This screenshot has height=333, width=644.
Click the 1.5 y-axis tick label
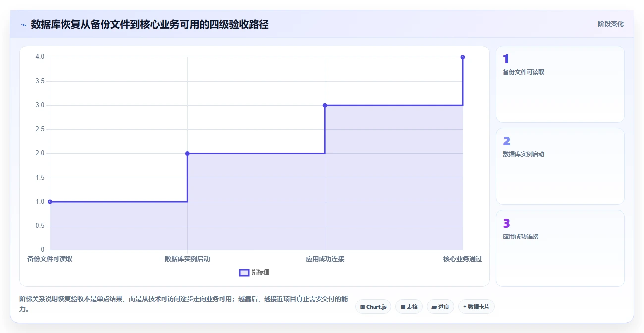(40, 178)
